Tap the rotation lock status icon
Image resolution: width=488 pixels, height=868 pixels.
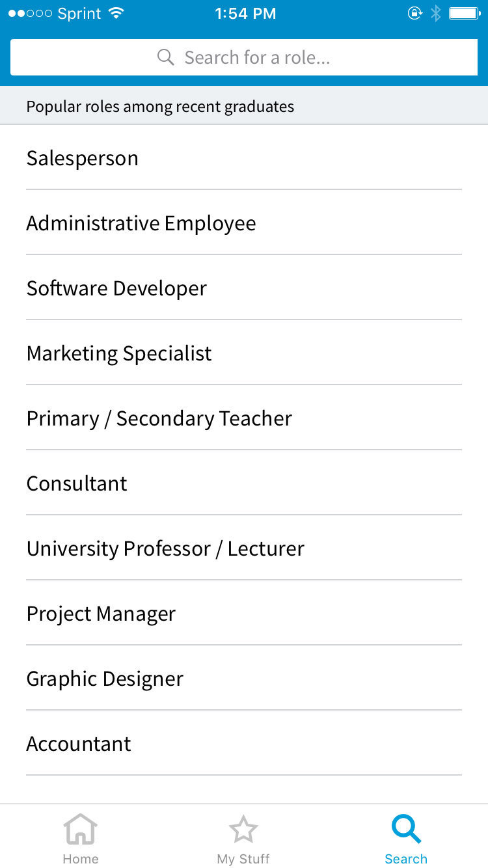(414, 14)
